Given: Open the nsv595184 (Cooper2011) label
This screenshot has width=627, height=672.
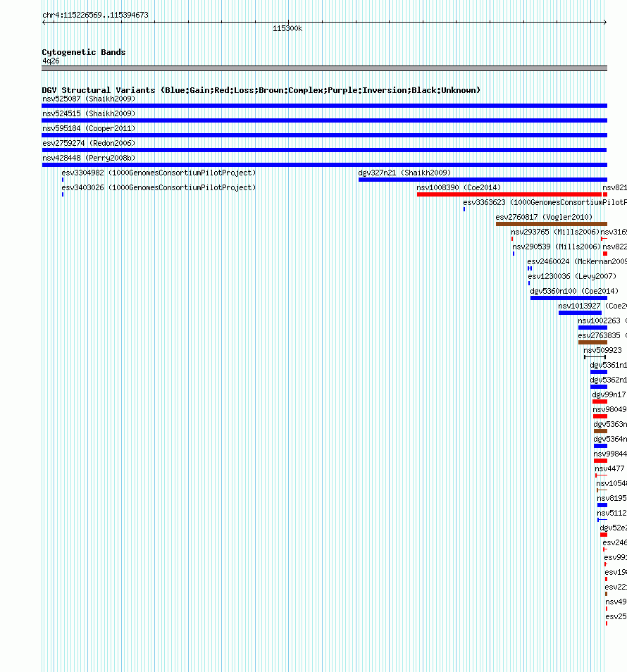Looking at the screenshot, I should click(89, 128).
